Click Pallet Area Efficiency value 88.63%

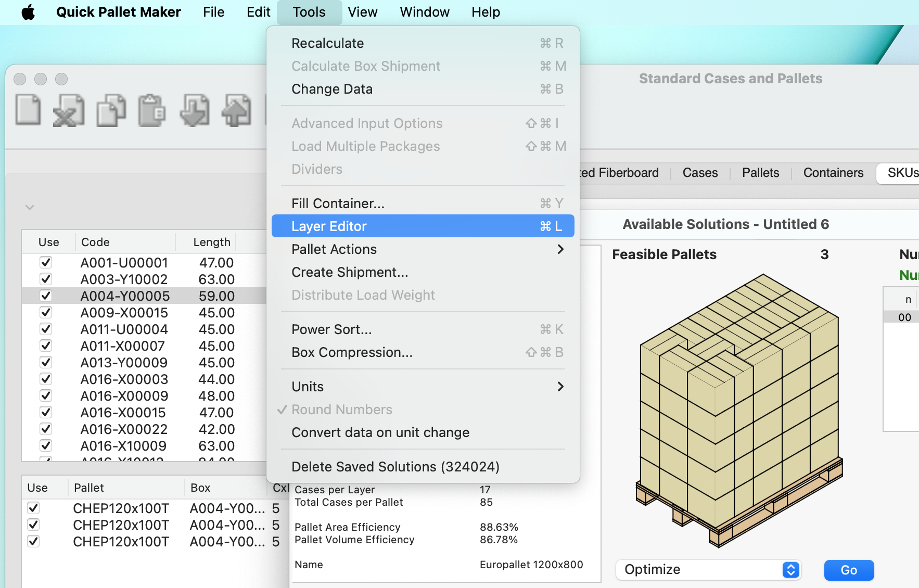(499, 527)
